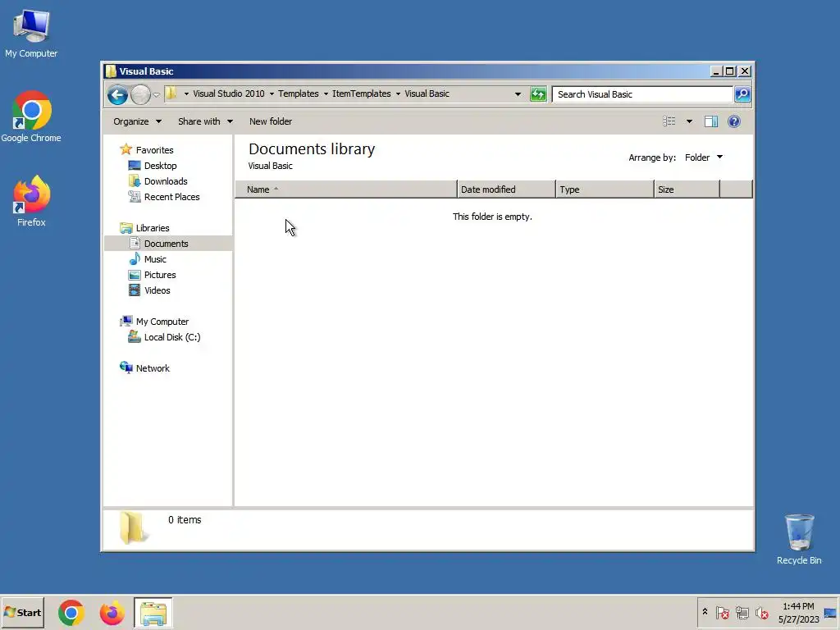The width and height of the screenshot is (840, 630).
Task: Select Google Chrome desktop shortcut
Action: (x=31, y=116)
